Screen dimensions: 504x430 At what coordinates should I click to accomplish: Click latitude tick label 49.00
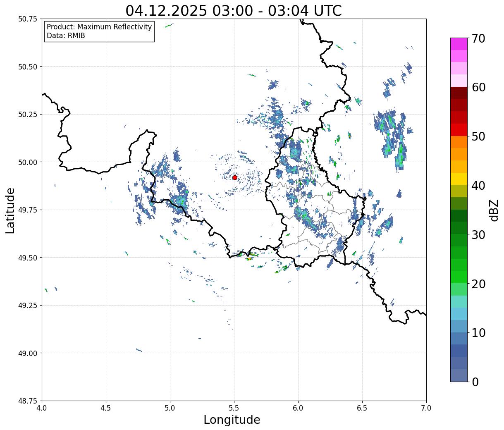(x=27, y=353)
